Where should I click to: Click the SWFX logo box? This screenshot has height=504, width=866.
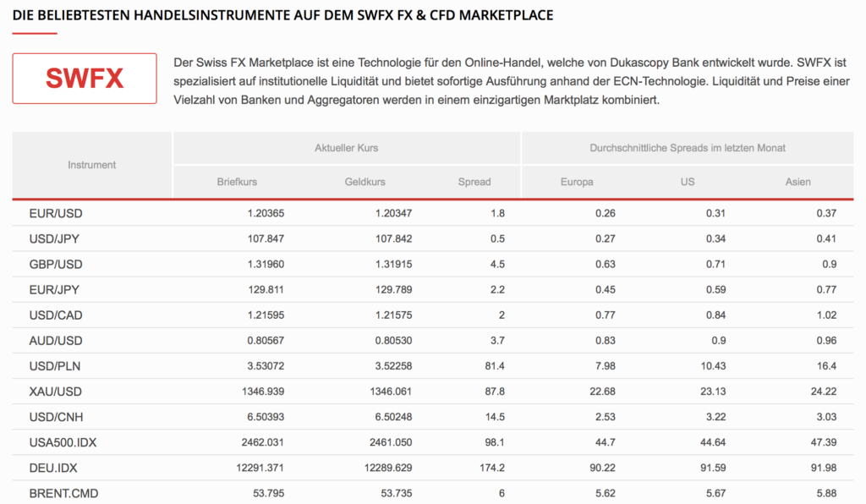coord(85,79)
